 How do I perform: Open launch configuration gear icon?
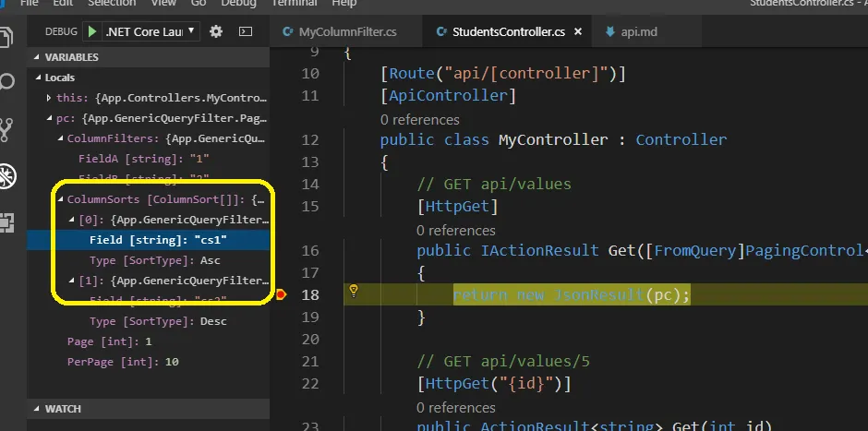coord(216,31)
